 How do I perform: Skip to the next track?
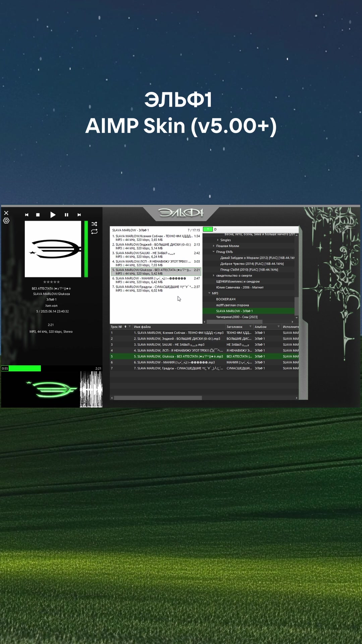[x=79, y=215]
